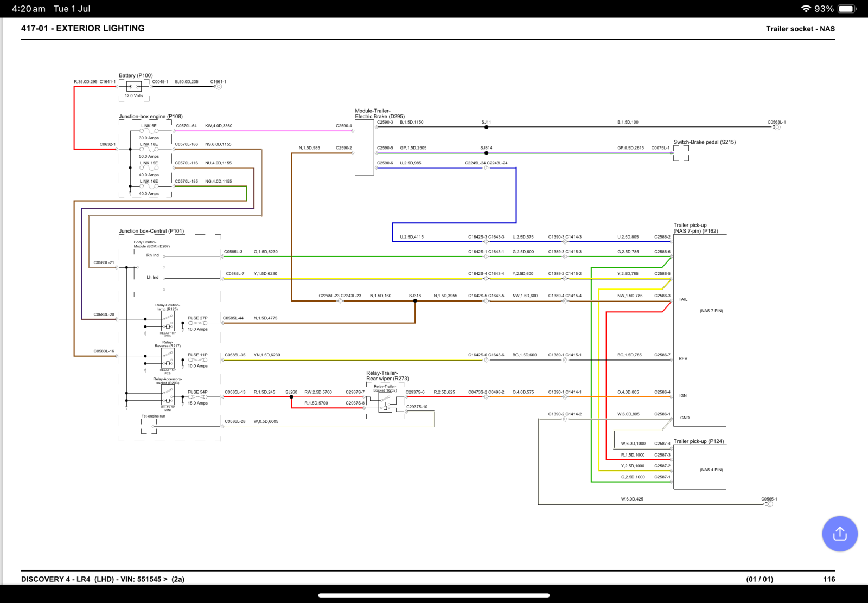Tap the C1661-1 ground terminal symbol
This screenshot has height=603, width=868.
coord(218,87)
